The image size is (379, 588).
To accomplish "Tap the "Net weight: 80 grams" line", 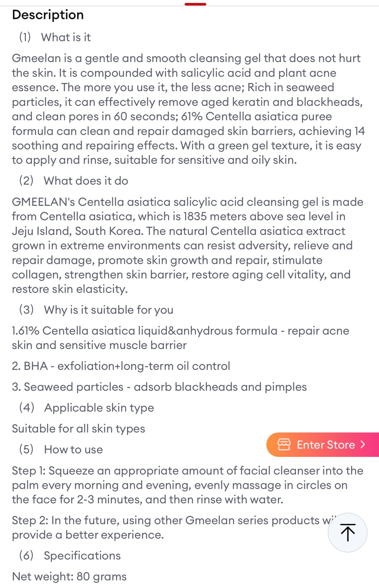I will [69, 576].
